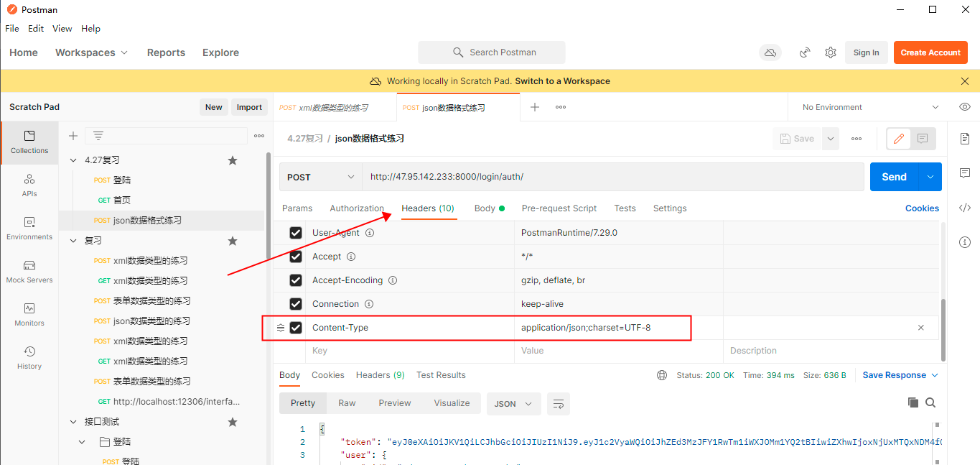Open the Edit menu
Viewport: 980px width, 465px height.
click(36, 29)
